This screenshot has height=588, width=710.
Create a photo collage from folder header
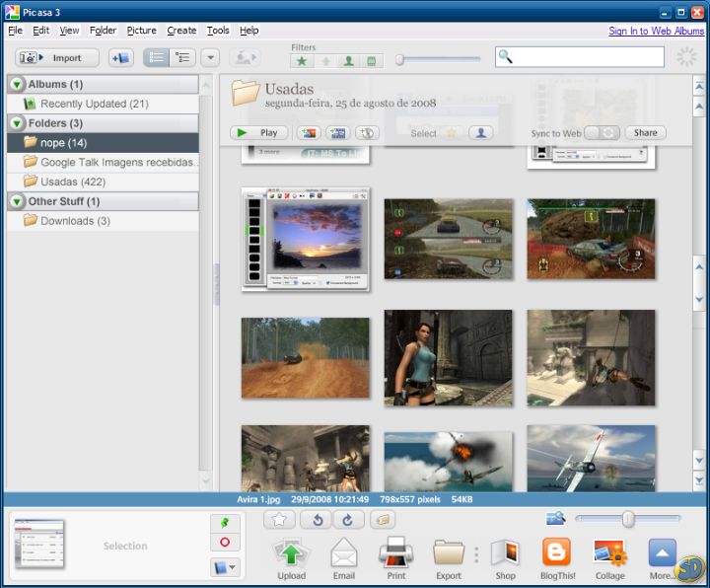point(309,133)
